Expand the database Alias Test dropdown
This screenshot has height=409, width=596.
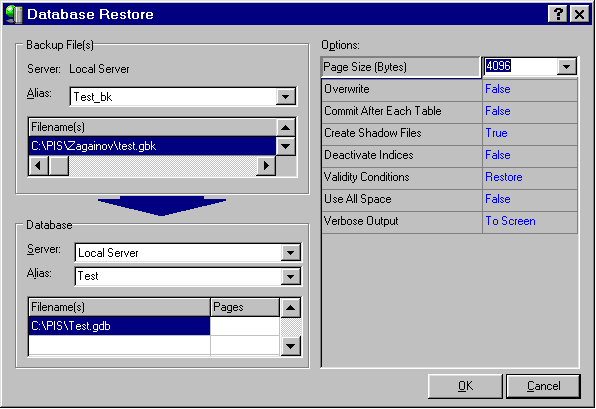point(290,276)
